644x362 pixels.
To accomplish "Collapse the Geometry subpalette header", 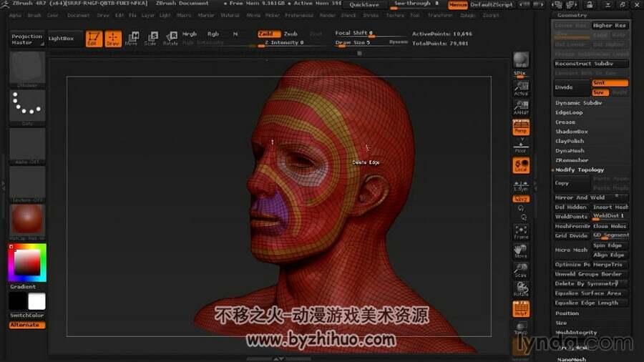I will click(x=572, y=15).
